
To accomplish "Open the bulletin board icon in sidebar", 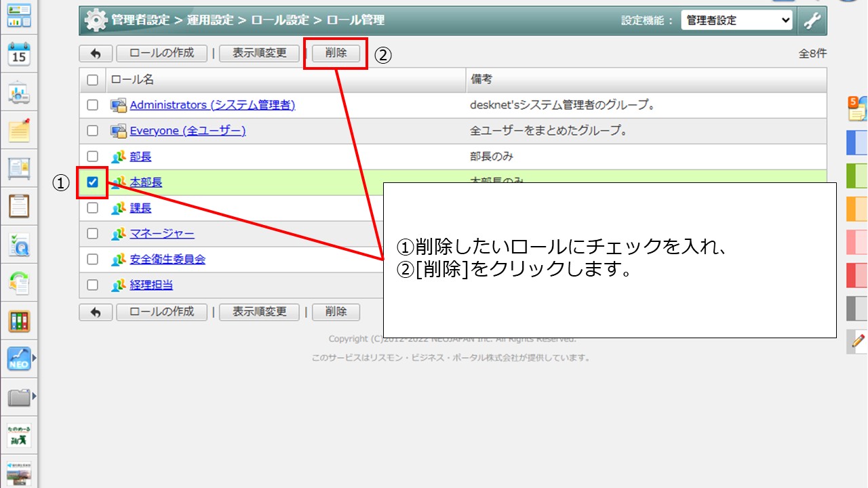I will 19,168.
